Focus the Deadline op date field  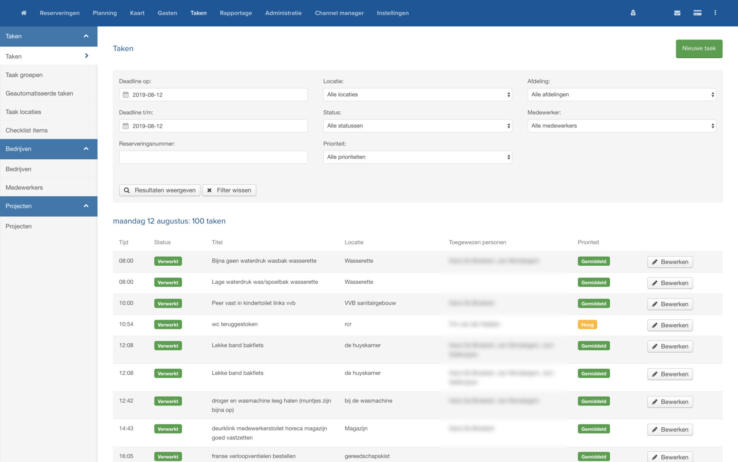coord(213,95)
